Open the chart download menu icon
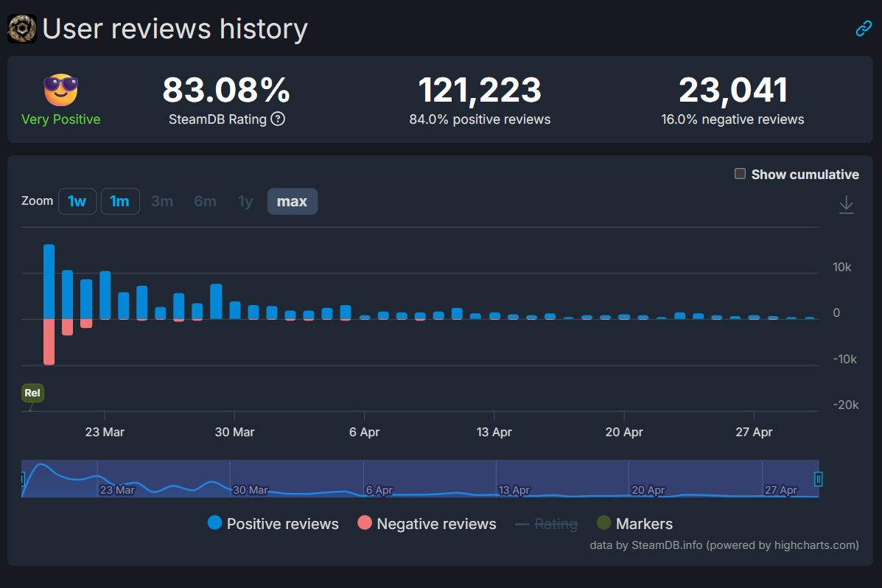The image size is (882, 588). [847, 205]
